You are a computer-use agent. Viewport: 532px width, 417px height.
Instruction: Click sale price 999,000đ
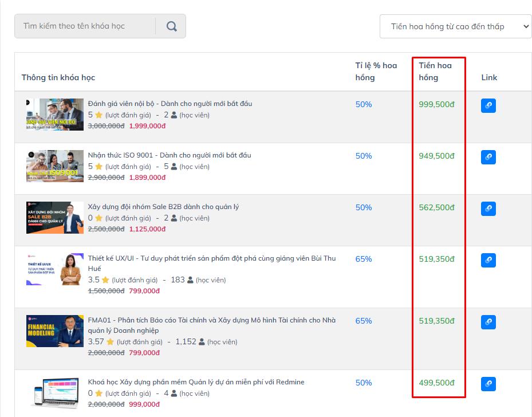(144, 404)
